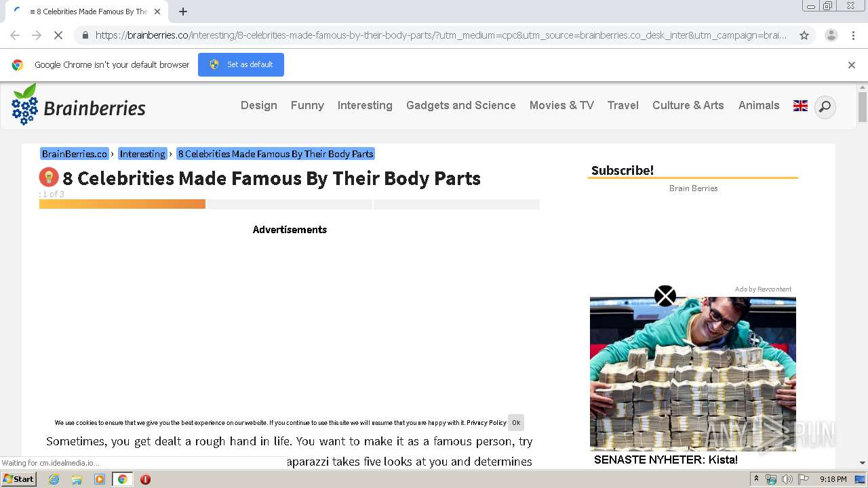Click Ads by Revcontent label
The height and width of the screenshot is (488, 868).
[763, 289]
